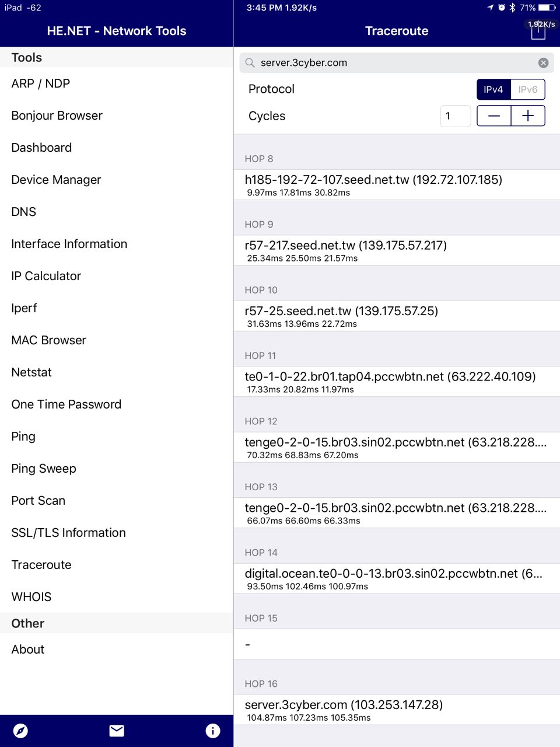The height and width of the screenshot is (747, 560).
Task: Click the Cycles number field
Action: pyautogui.click(x=455, y=116)
